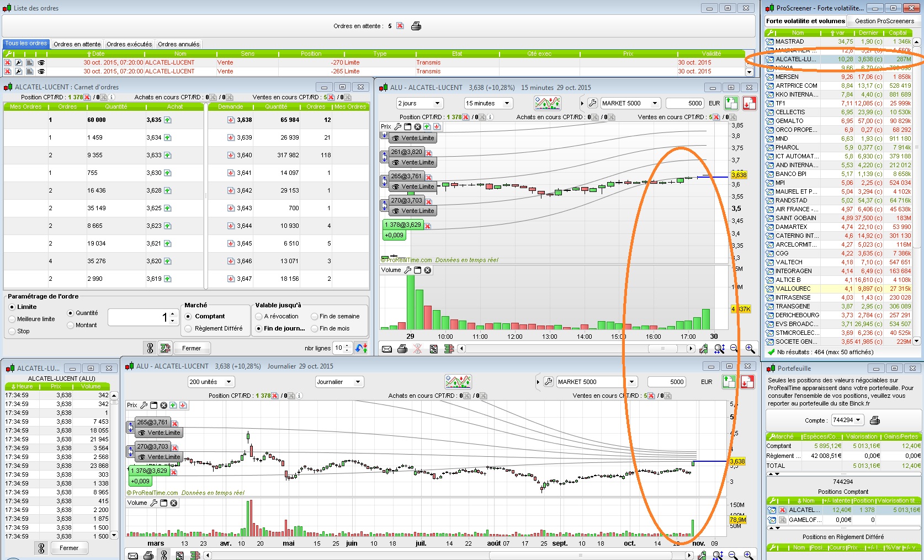Click chain link icon in the tick list window
Image resolution: width=924 pixels, height=560 pixels.
[x=41, y=548]
